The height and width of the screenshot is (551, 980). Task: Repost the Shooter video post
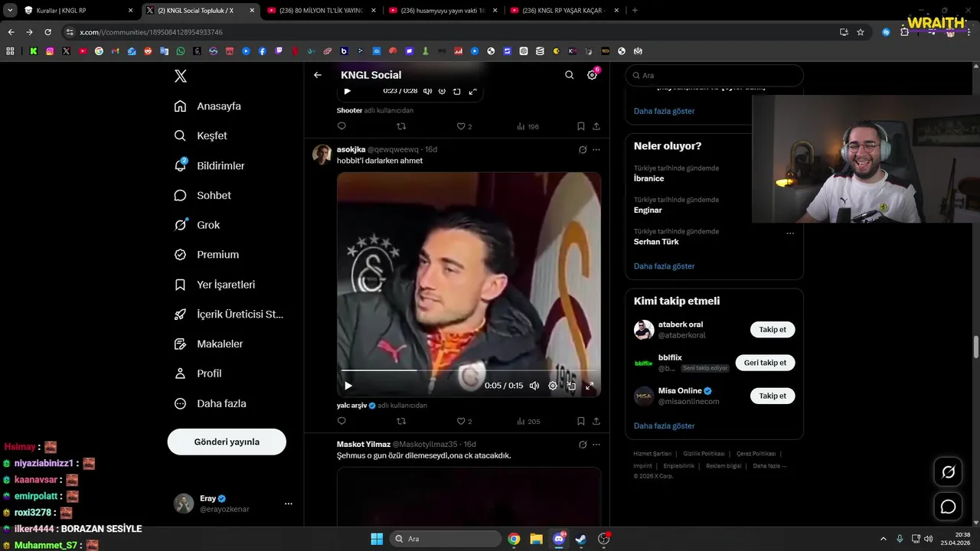pyautogui.click(x=401, y=126)
